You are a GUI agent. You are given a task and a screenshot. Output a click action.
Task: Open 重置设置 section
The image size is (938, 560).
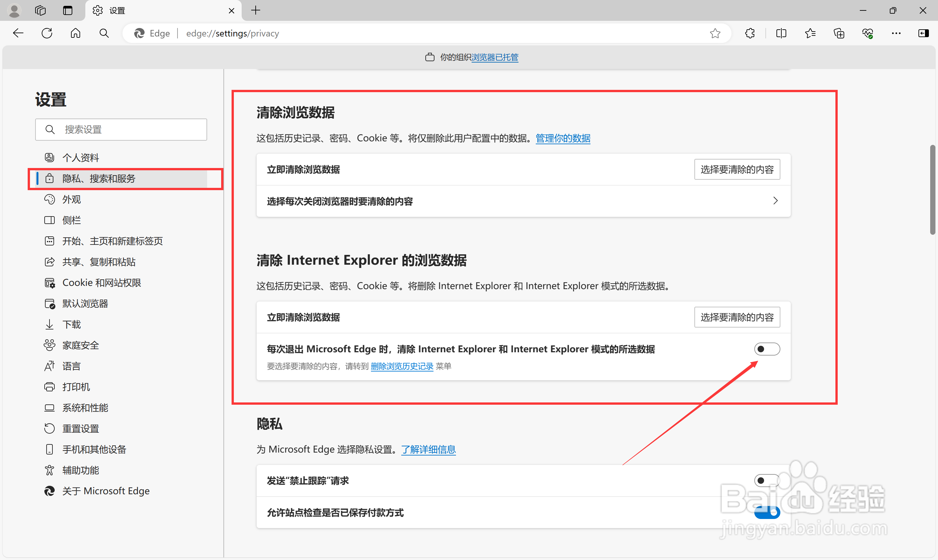121,429
